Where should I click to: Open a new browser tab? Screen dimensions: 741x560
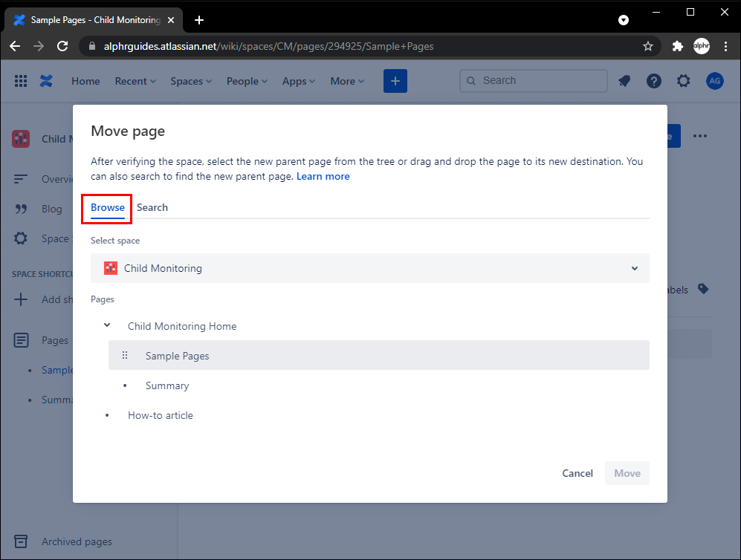[x=199, y=20]
